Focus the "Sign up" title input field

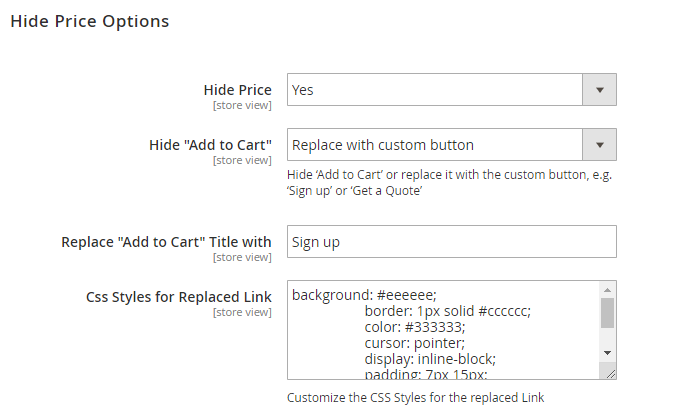(x=451, y=242)
